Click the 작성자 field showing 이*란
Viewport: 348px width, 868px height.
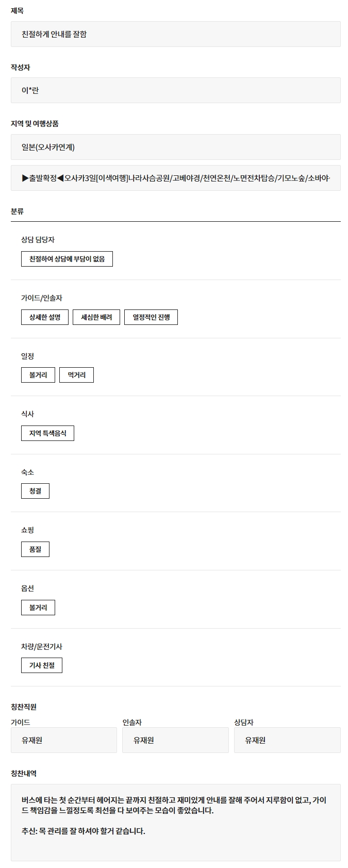coord(175,90)
